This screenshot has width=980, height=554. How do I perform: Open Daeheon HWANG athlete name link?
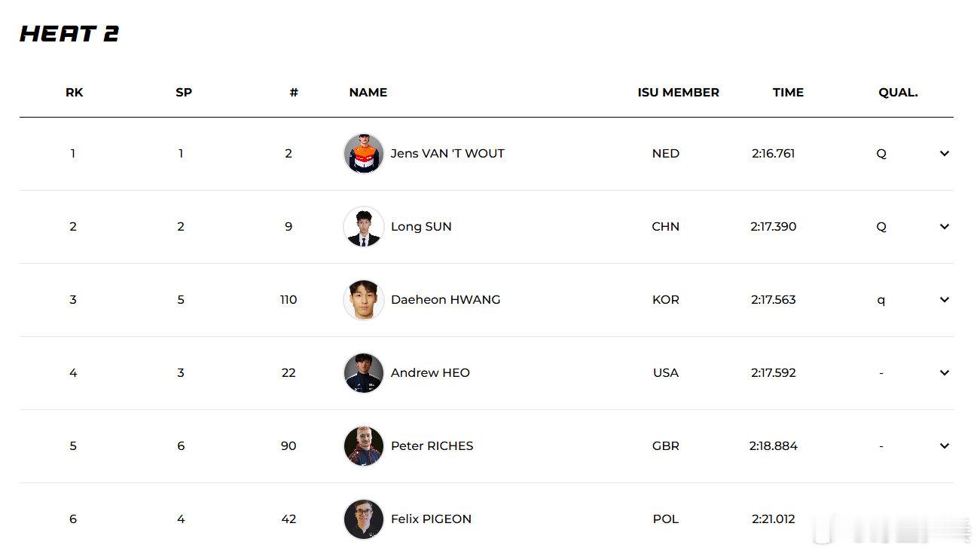pos(445,300)
